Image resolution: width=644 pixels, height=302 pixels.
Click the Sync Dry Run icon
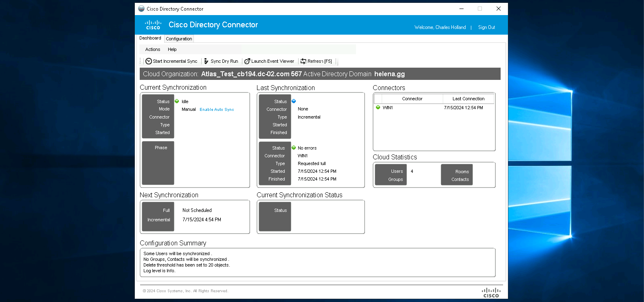point(206,61)
